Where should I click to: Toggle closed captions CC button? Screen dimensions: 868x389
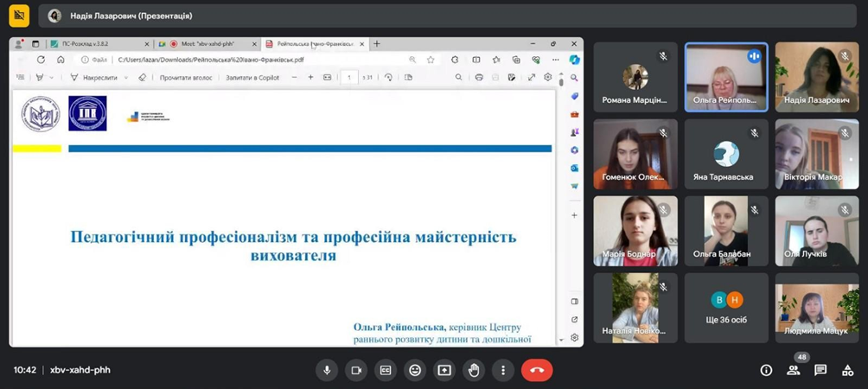tap(386, 370)
